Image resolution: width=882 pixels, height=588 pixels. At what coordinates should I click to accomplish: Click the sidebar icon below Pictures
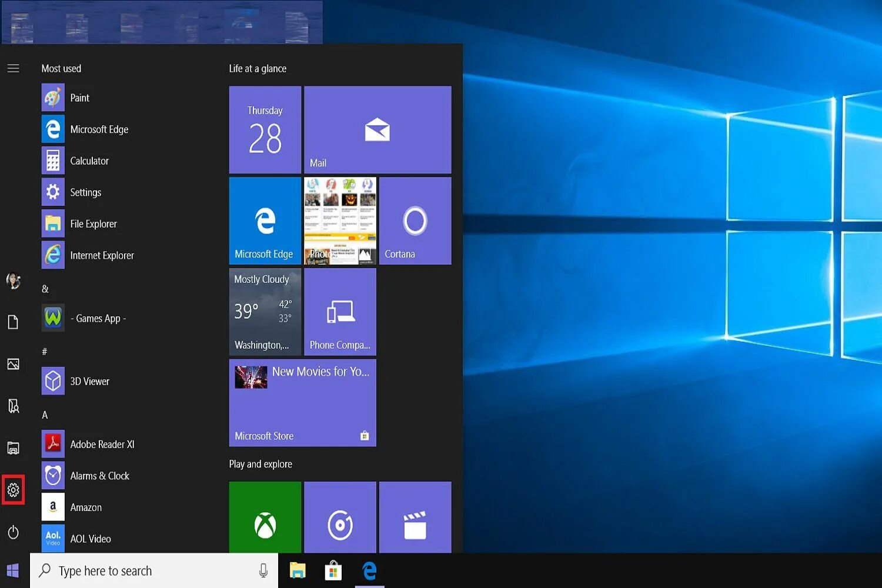(x=13, y=406)
